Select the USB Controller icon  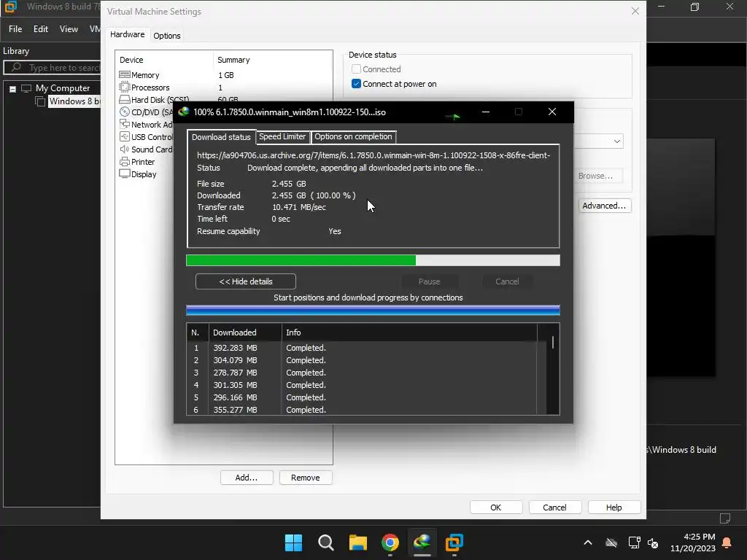coord(124,136)
